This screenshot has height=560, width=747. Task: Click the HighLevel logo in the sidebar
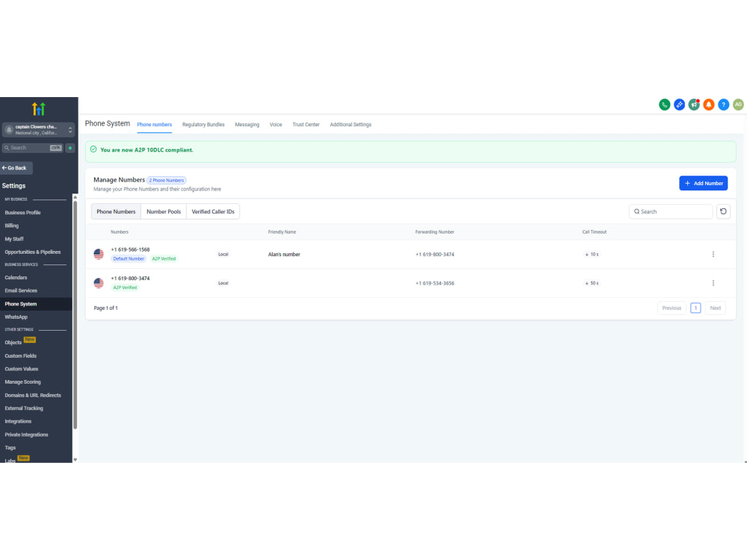[x=39, y=109]
